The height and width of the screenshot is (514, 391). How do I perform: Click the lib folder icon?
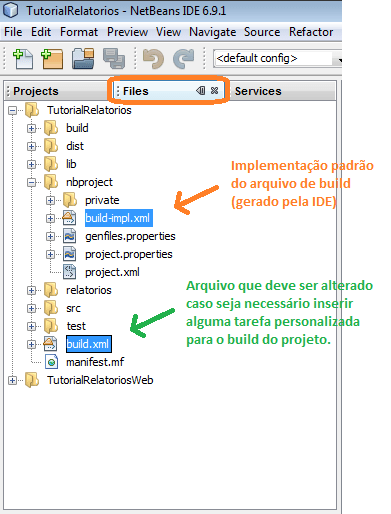[x=51, y=164]
